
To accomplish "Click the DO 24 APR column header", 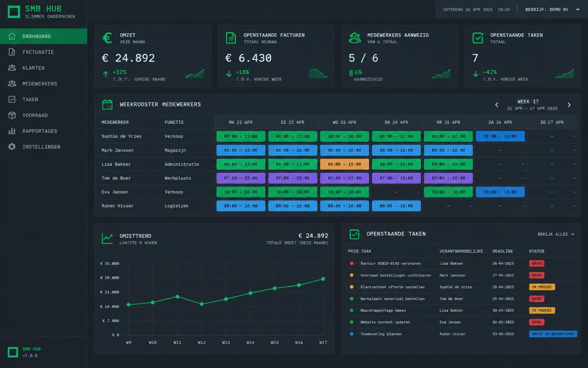I will coord(396,122).
